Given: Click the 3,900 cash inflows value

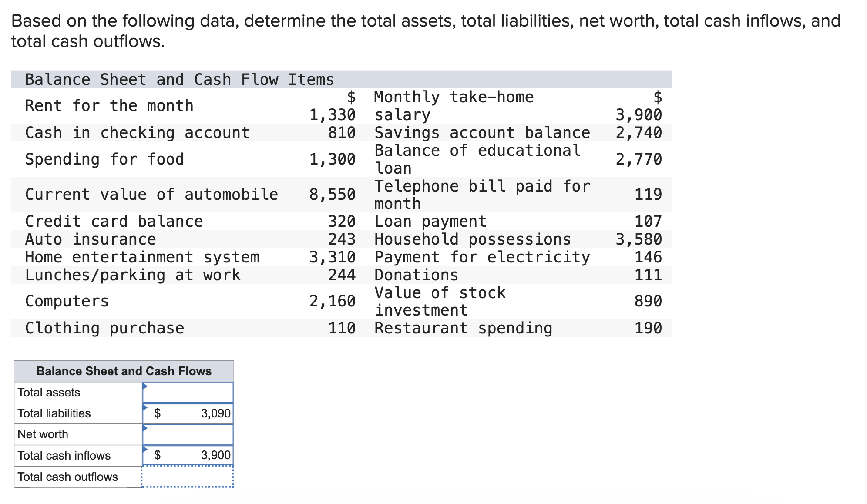Looking at the screenshot, I should click(216, 455).
